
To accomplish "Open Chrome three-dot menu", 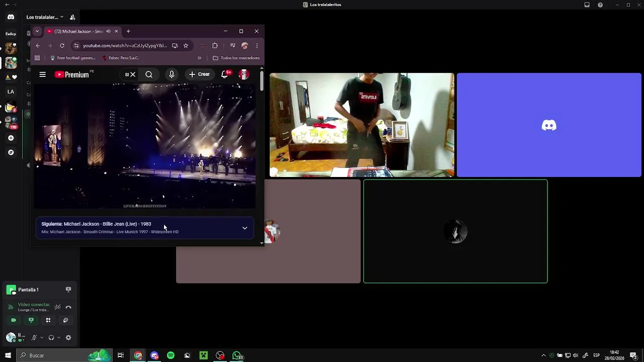I will [257, 46].
